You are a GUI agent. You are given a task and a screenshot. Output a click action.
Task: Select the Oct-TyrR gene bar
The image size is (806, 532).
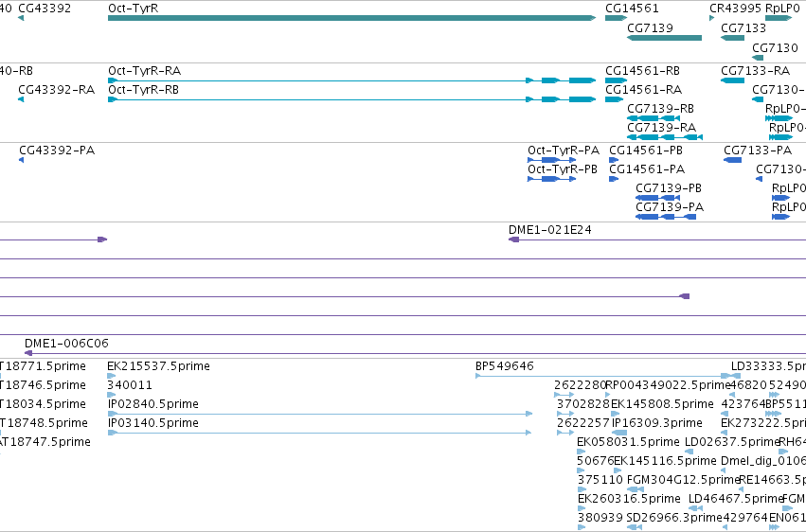pyautogui.click(x=351, y=18)
